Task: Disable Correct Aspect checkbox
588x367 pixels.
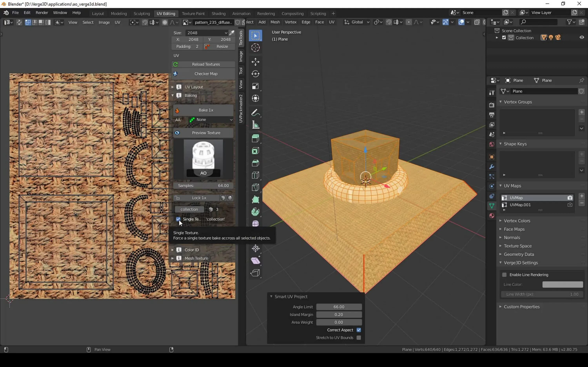Action: click(359, 330)
